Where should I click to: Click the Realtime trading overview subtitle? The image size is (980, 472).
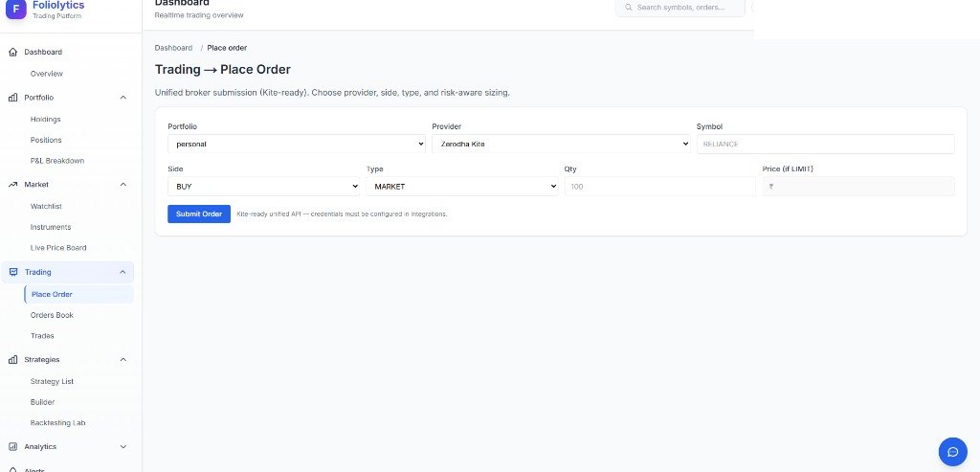(199, 15)
